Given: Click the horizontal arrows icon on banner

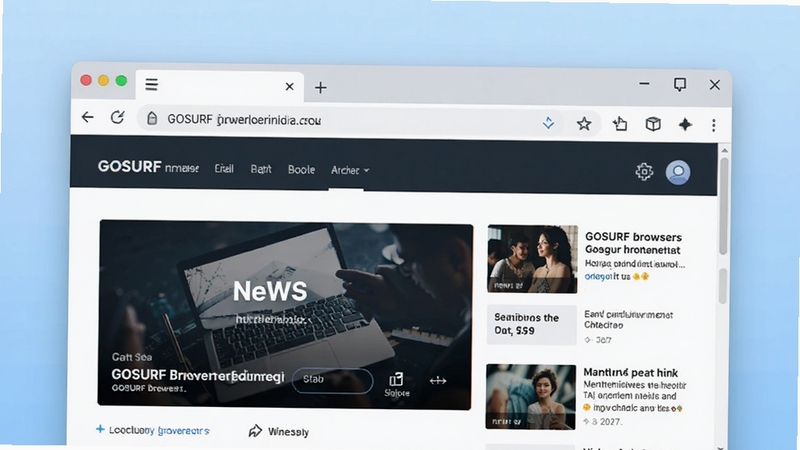Looking at the screenshot, I should pyautogui.click(x=438, y=381).
